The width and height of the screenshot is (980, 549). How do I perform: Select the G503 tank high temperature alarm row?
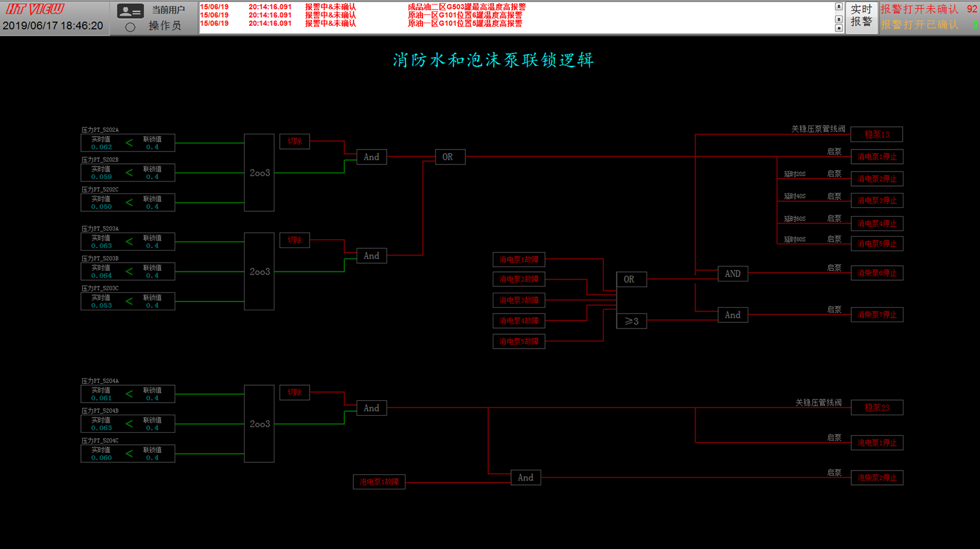tap(466, 7)
